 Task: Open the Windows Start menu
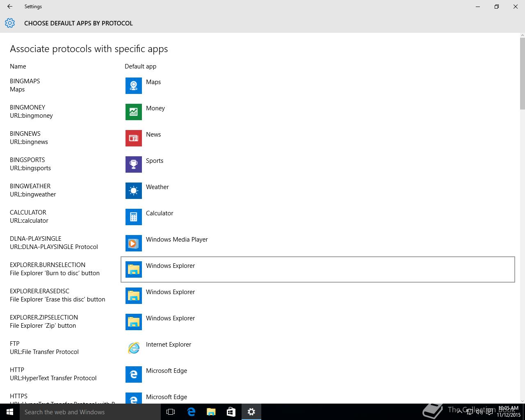tap(10, 412)
